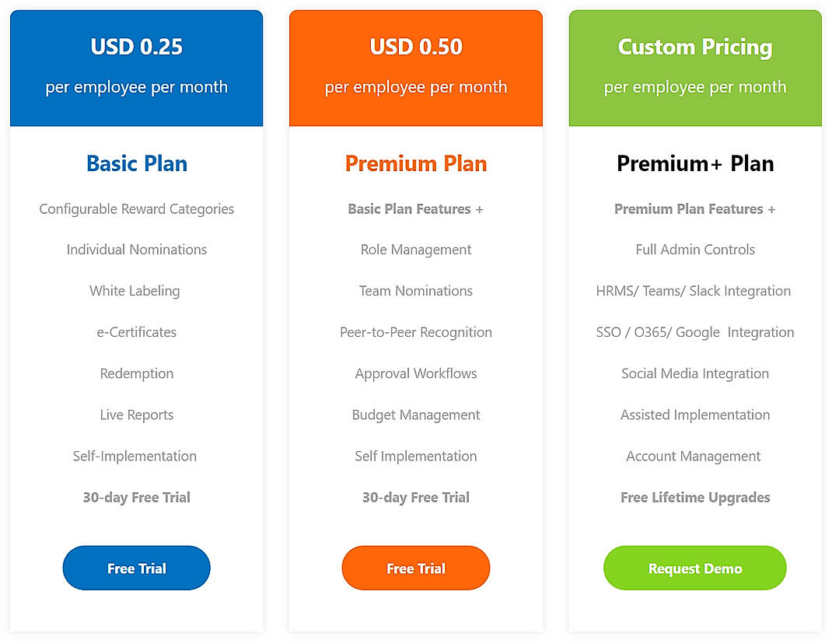Select the Premium Plan heading
The width and height of the screenshot is (832, 644).
click(416, 163)
